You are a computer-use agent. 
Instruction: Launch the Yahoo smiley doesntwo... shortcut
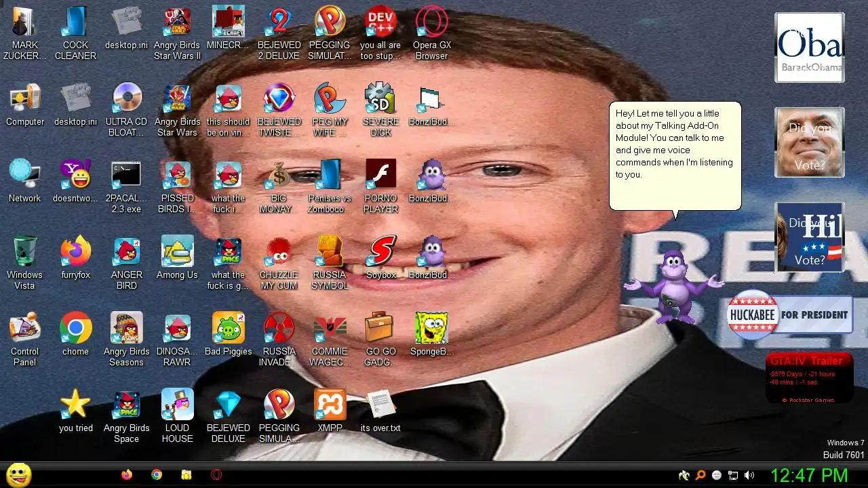[75, 182]
